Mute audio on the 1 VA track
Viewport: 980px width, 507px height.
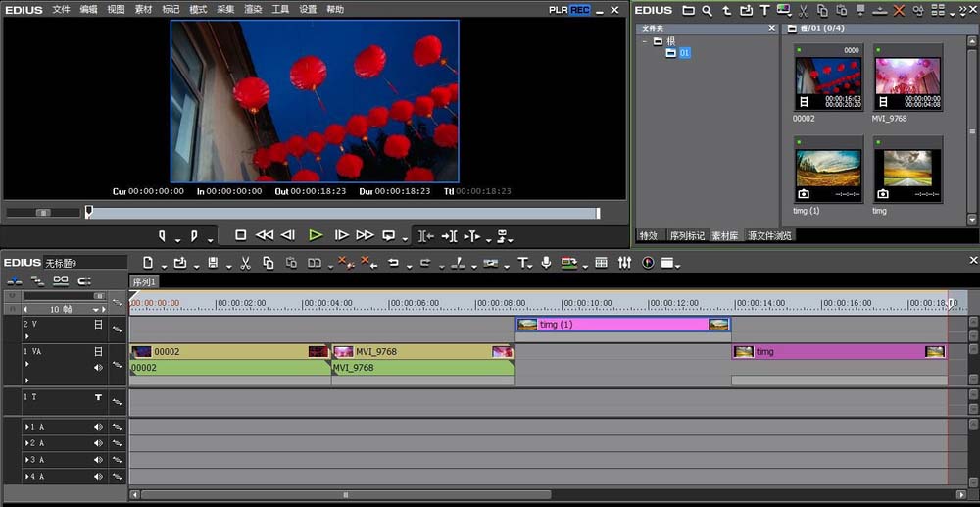(x=98, y=368)
